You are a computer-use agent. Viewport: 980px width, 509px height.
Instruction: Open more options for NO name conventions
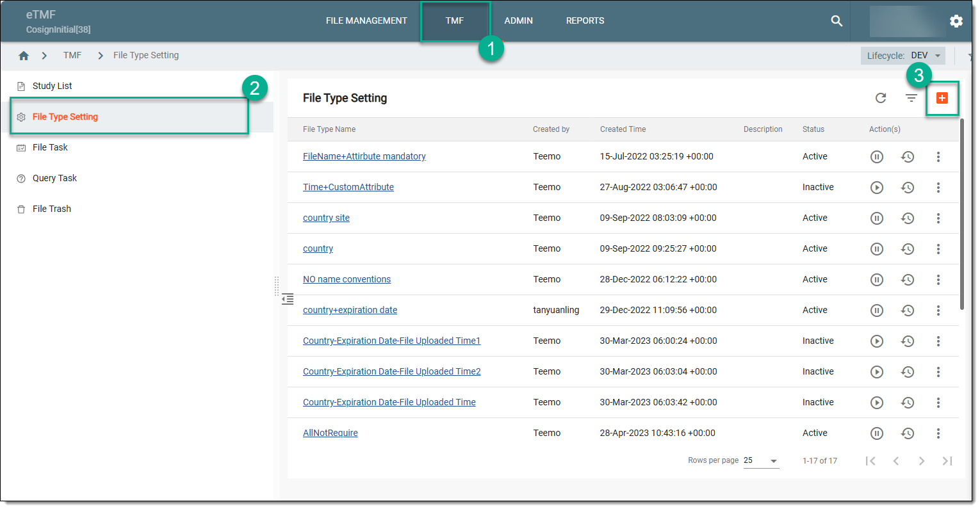point(938,280)
